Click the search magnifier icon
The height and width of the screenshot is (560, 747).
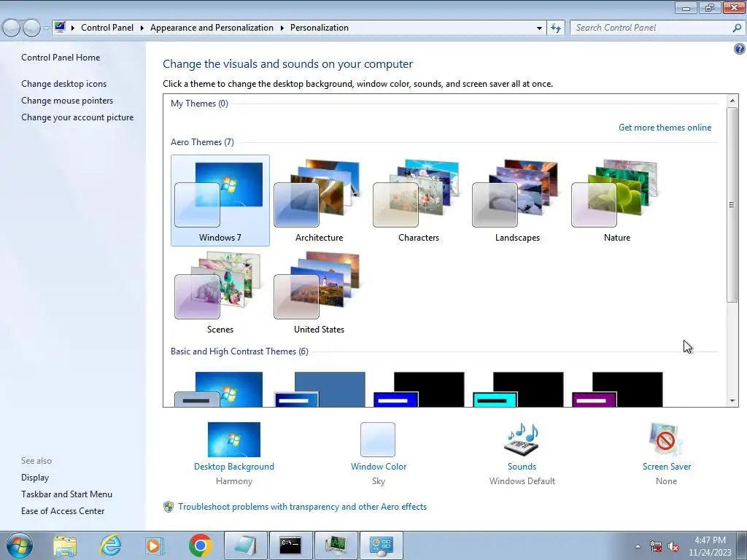click(x=737, y=28)
